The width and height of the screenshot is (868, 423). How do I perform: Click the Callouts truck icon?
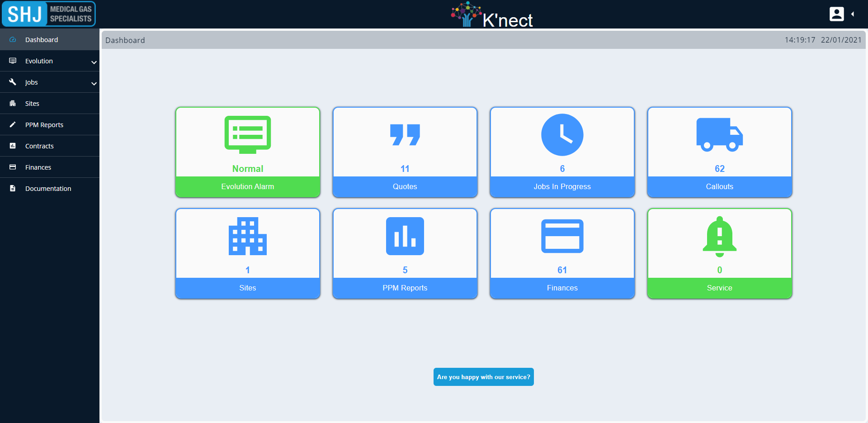(x=720, y=135)
